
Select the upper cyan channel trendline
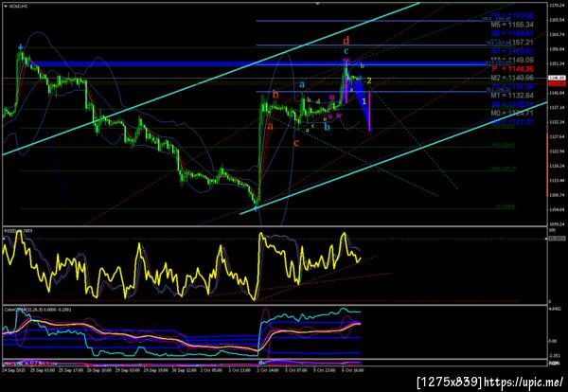click(x=211, y=79)
